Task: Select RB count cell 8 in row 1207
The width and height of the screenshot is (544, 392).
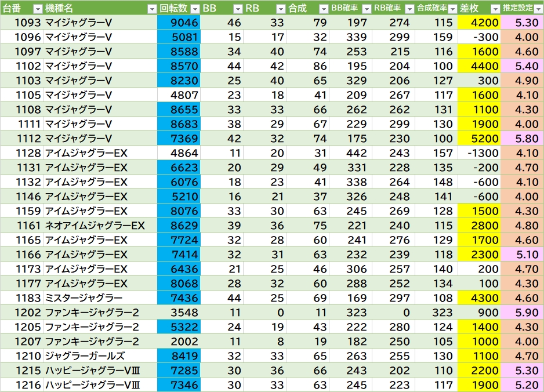Action: tap(264, 342)
